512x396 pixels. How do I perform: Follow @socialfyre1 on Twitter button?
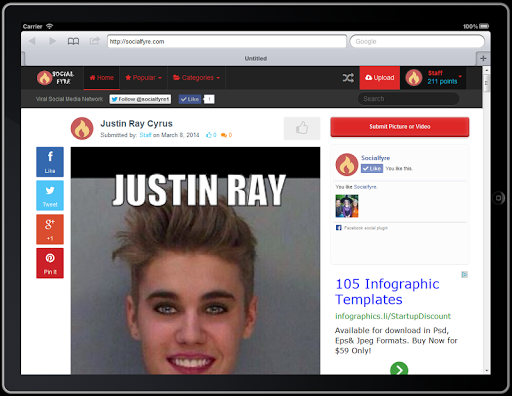140,99
